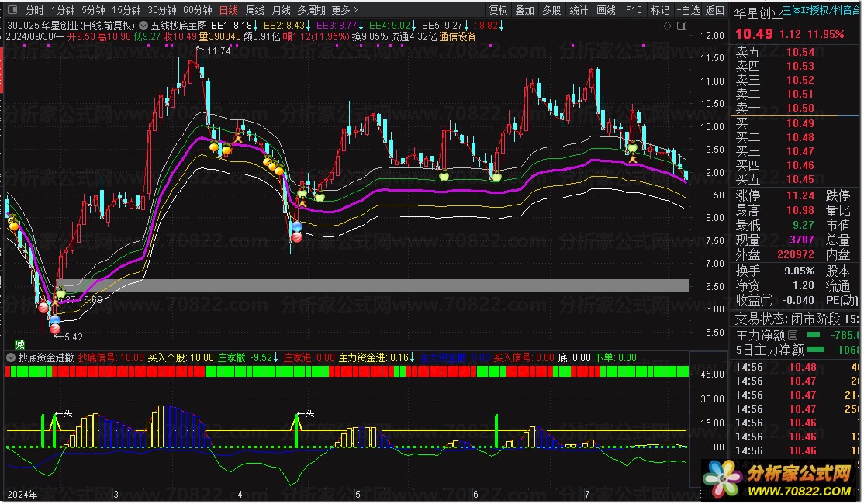The image size is (864, 504).
Task: Open the 复权 adjustment menu
Action: [x=498, y=10]
